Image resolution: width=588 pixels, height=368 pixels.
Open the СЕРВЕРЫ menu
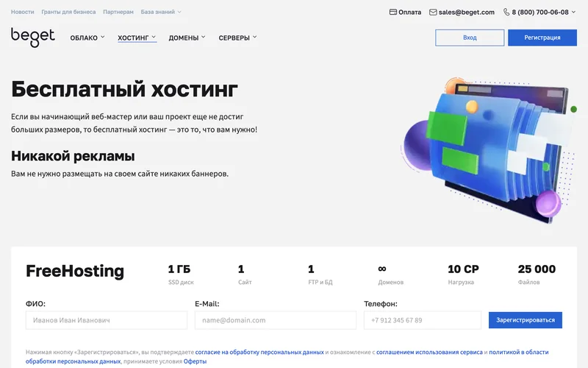[x=237, y=38]
